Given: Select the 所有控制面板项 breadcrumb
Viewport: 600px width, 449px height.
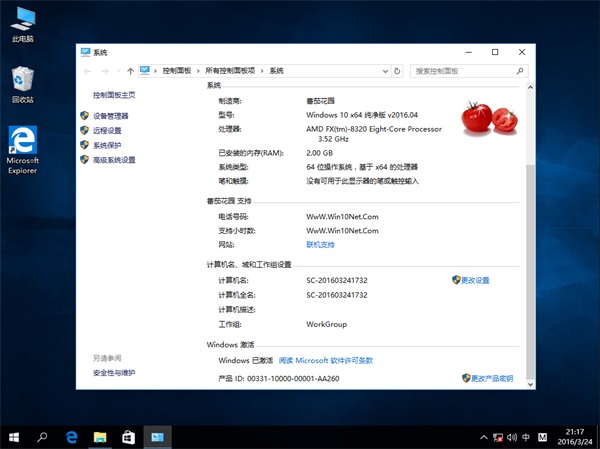Looking at the screenshot, I should pos(230,71).
